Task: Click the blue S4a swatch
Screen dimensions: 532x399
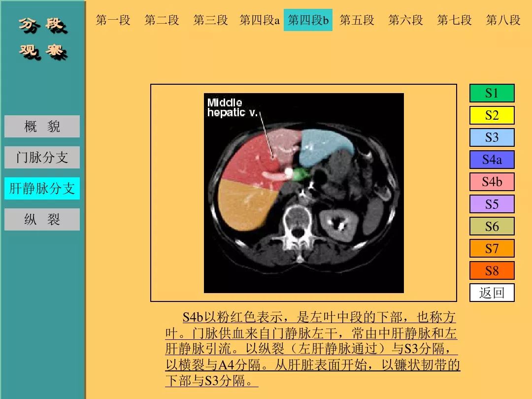Action: 492,160
